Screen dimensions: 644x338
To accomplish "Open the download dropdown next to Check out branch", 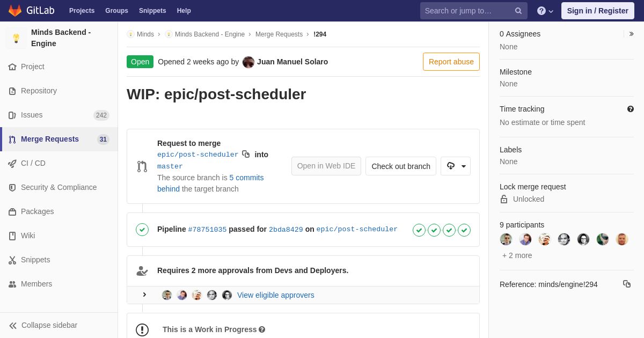I will point(456,166).
